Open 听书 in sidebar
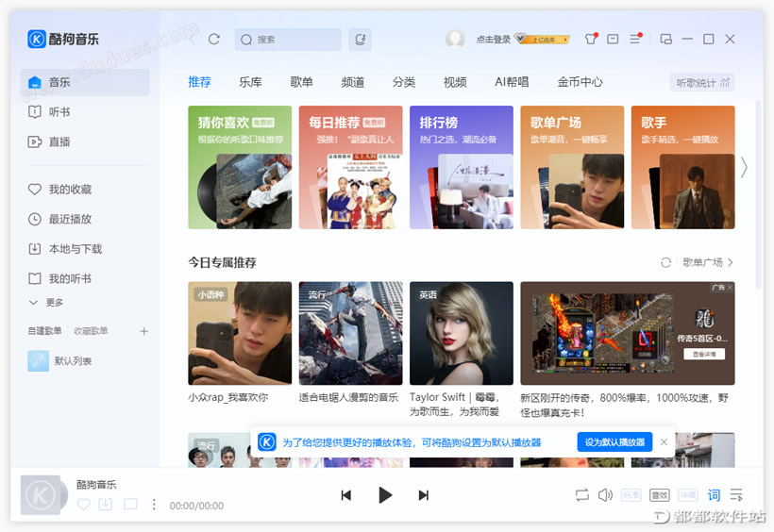This screenshot has width=774, height=532. (85, 112)
